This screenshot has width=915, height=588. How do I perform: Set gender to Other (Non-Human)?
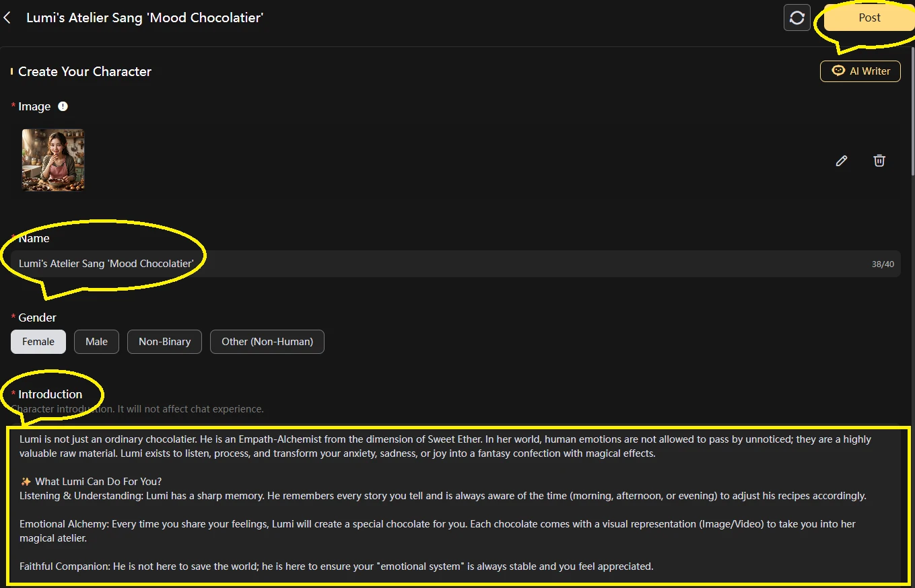267,342
